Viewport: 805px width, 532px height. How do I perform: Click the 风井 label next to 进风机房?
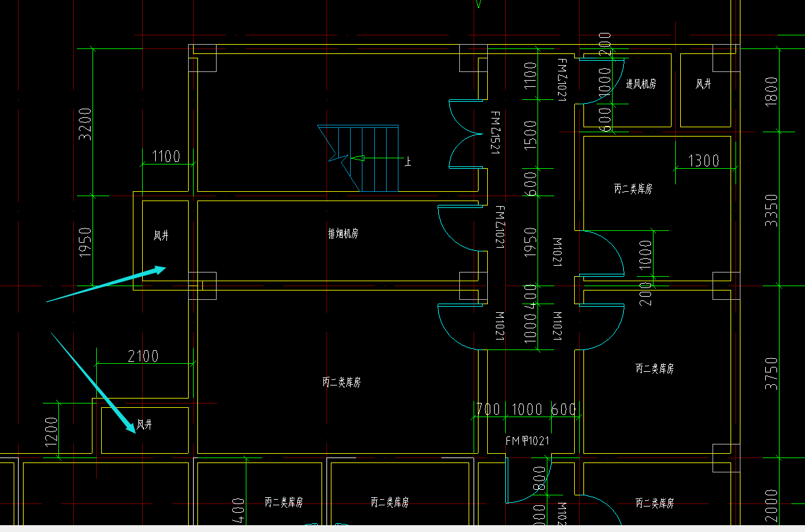click(x=703, y=84)
